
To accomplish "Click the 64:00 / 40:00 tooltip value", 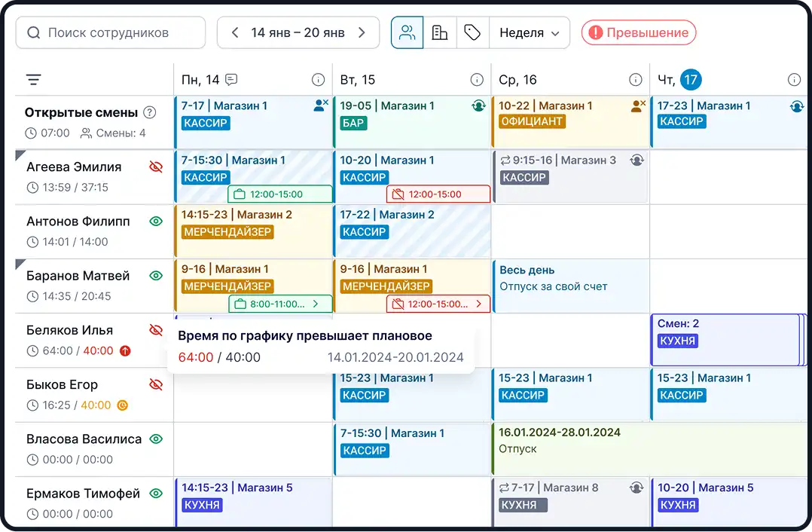I will (219, 357).
